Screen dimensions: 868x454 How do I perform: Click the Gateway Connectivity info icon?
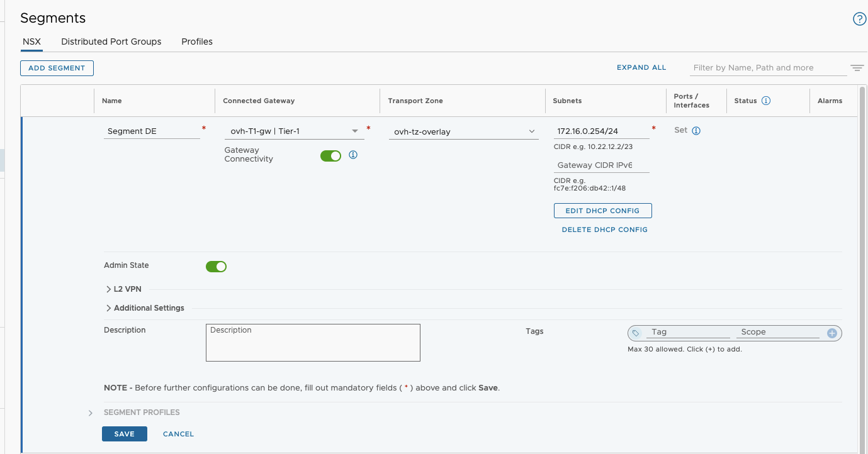(x=353, y=155)
